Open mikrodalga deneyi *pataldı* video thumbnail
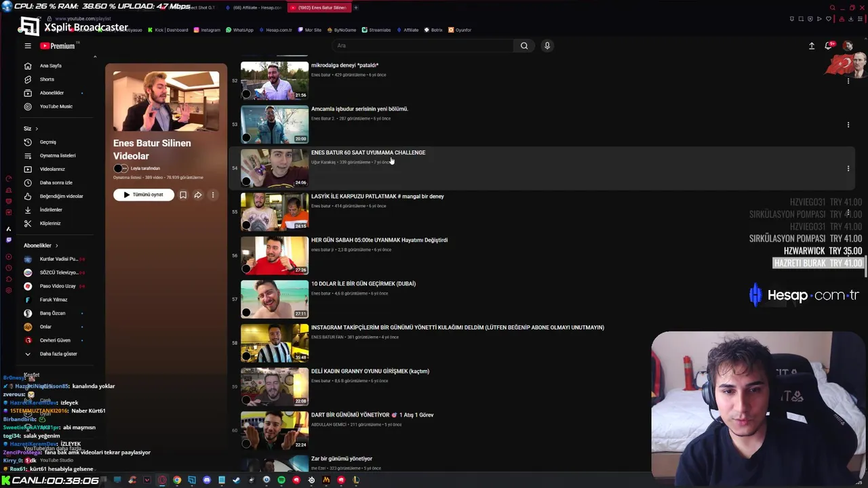The height and width of the screenshot is (488, 868). click(x=275, y=81)
